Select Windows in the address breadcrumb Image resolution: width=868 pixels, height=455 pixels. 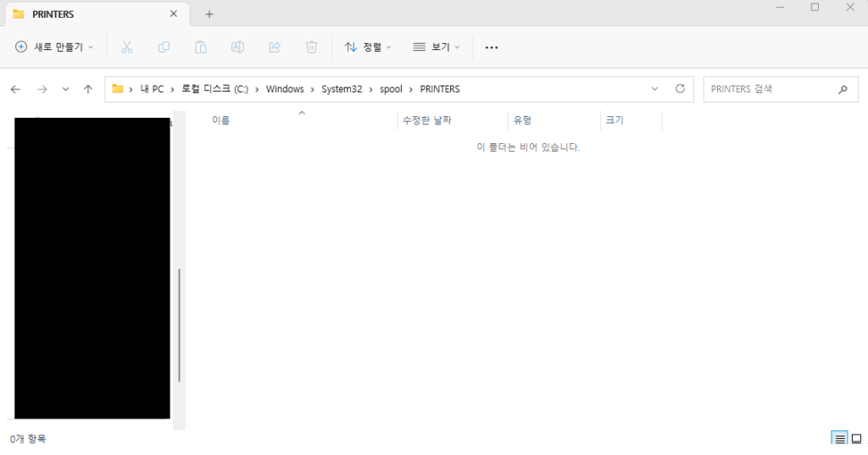[x=285, y=89]
